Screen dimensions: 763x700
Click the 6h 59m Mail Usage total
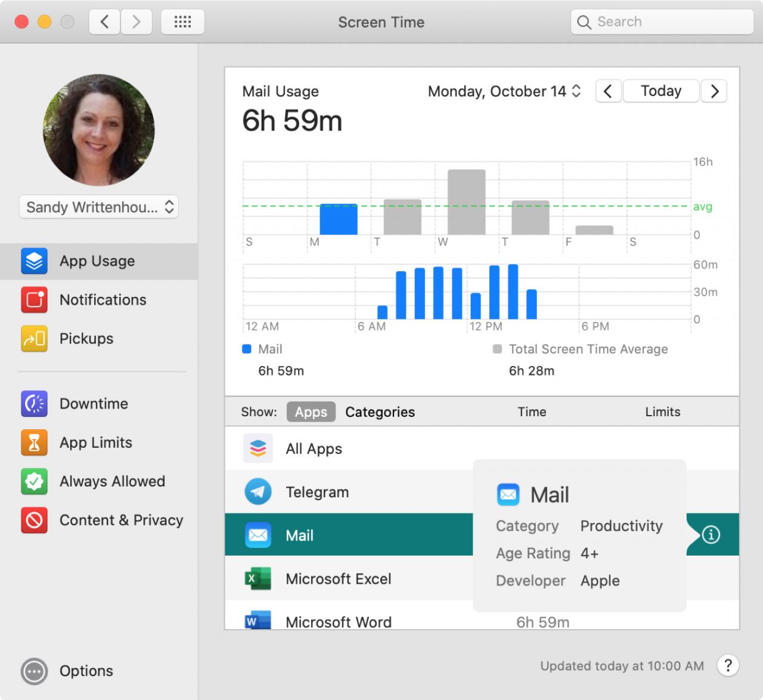tap(292, 121)
